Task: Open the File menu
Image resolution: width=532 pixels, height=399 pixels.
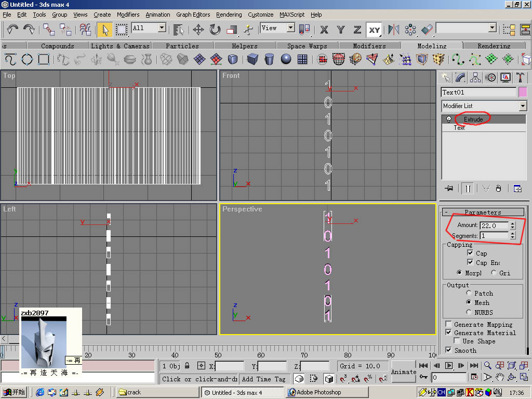Action: [7, 15]
